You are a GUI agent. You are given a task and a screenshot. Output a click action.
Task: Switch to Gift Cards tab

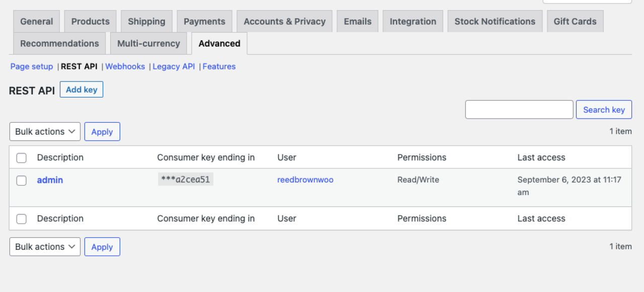tap(575, 22)
